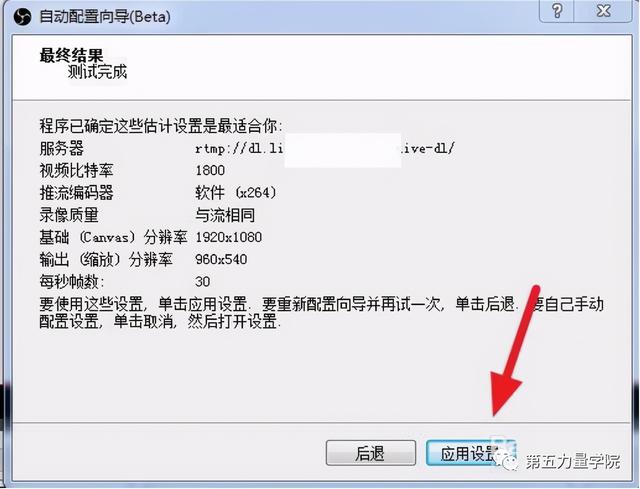The height and width of the screenshot is (489, 640).
Task: Click the 第五力量学院 watermark text
Action: (x=572, y=462)
